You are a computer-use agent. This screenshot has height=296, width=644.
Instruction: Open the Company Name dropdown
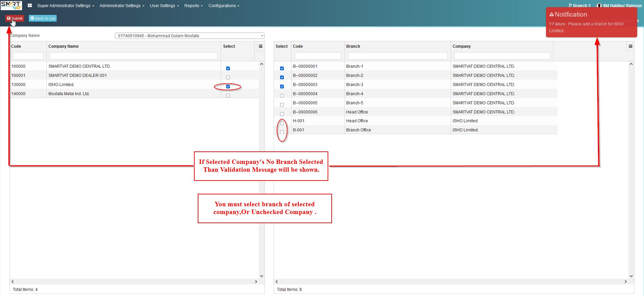click(190, 36)
